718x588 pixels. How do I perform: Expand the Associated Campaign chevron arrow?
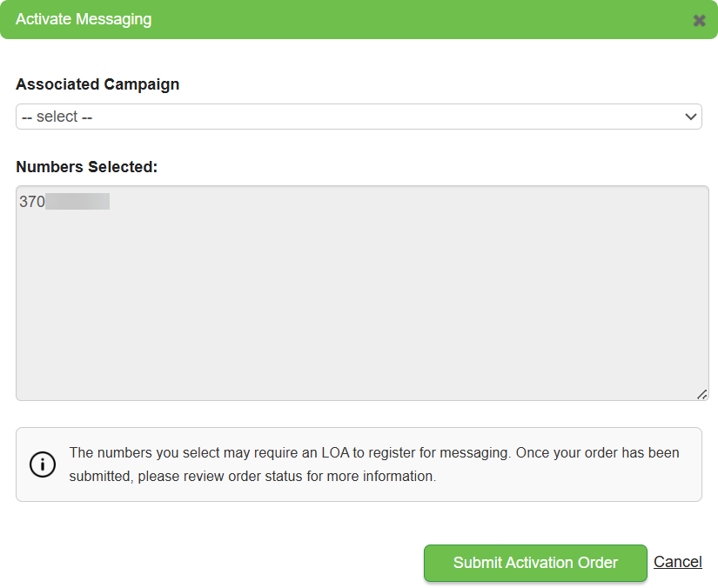691,117
